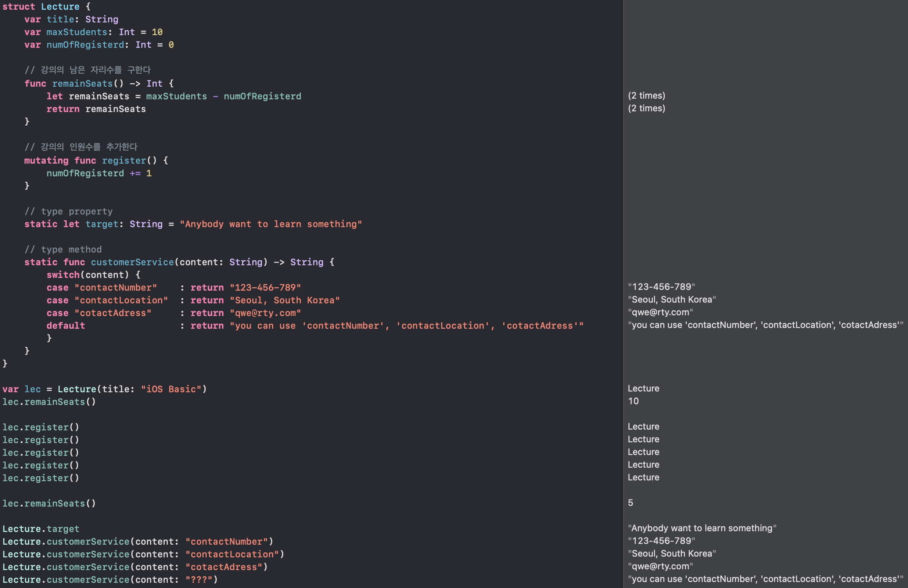Click the '(2 times)' result beside return remainSeats
The width and height of the screenshot is (908, 588).
646,108
